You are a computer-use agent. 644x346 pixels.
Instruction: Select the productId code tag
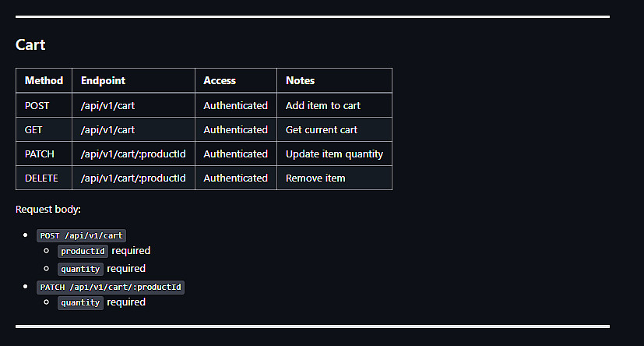(83, 251)
